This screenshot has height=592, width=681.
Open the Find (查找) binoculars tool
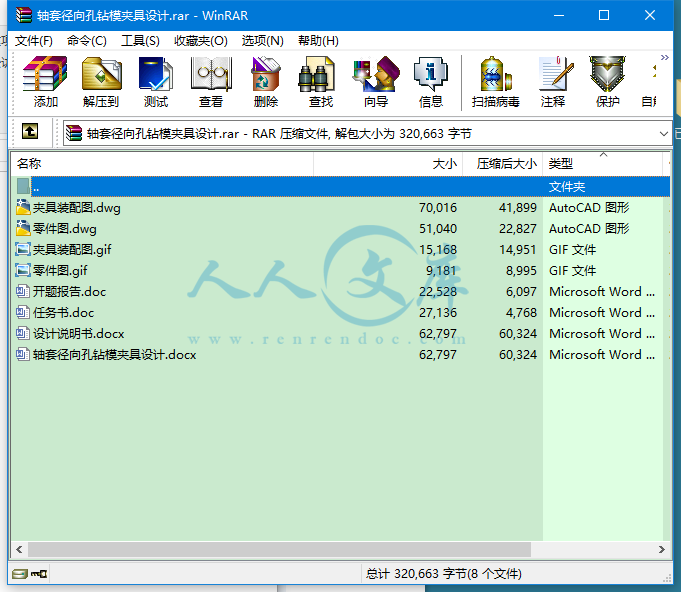coord(321,82)
